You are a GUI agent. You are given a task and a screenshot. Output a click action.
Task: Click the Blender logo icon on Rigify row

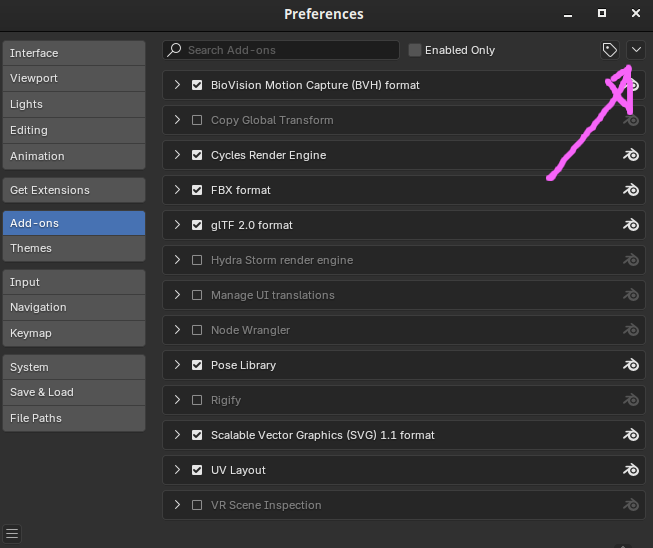(x=631, y=400)
